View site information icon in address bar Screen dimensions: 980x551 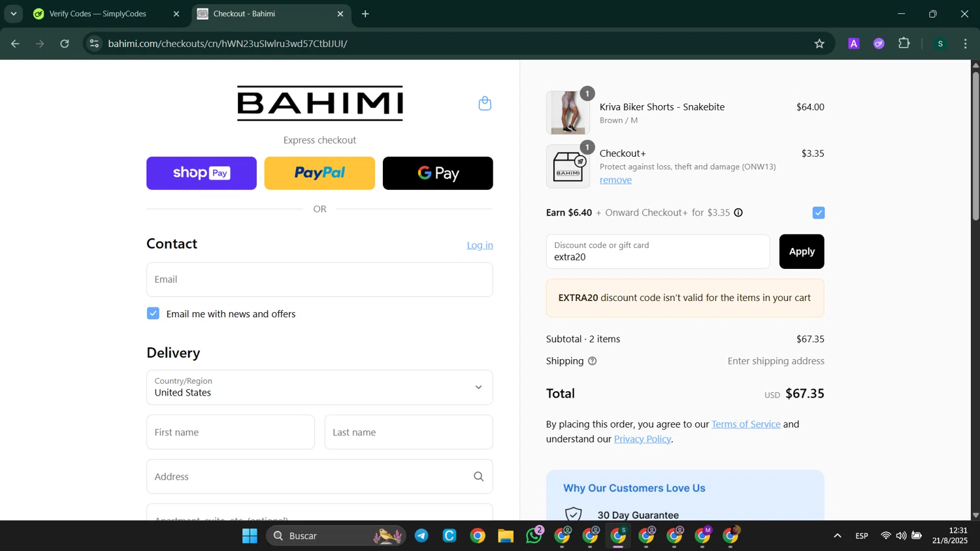(x=95, y=44)
